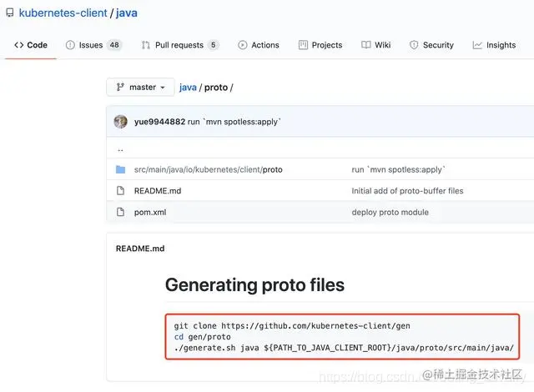The height and width of the screenshot is (392, 534).
Task: Open the src/main/java/io/kubernetes/client/proto folder
Action: (208, 169)
